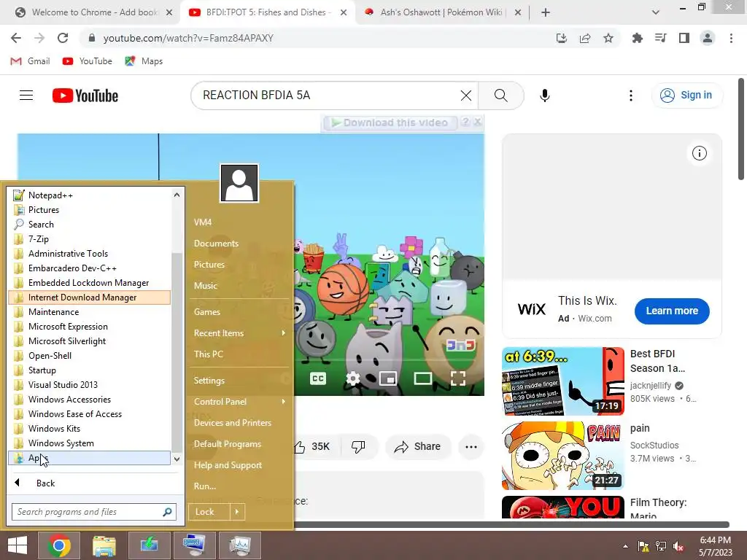Open the Startup folder

(x=90, y=370)
